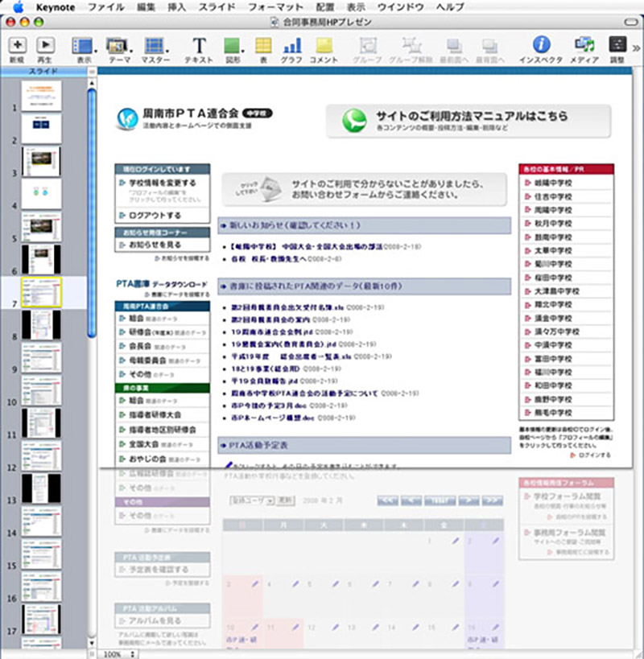Viewport: 644px width, 659px height.
Task: Click the お知らせを見る text on slide
Action: (155, 245)
